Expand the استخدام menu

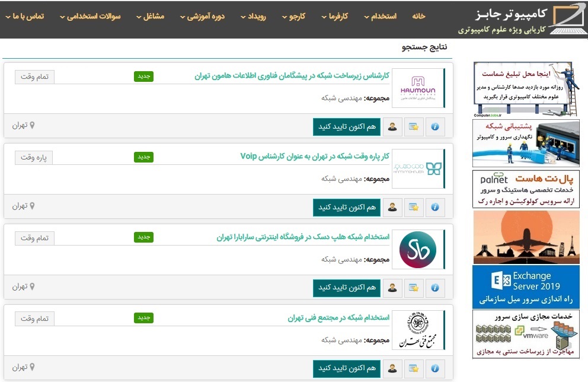coord(381,17)
